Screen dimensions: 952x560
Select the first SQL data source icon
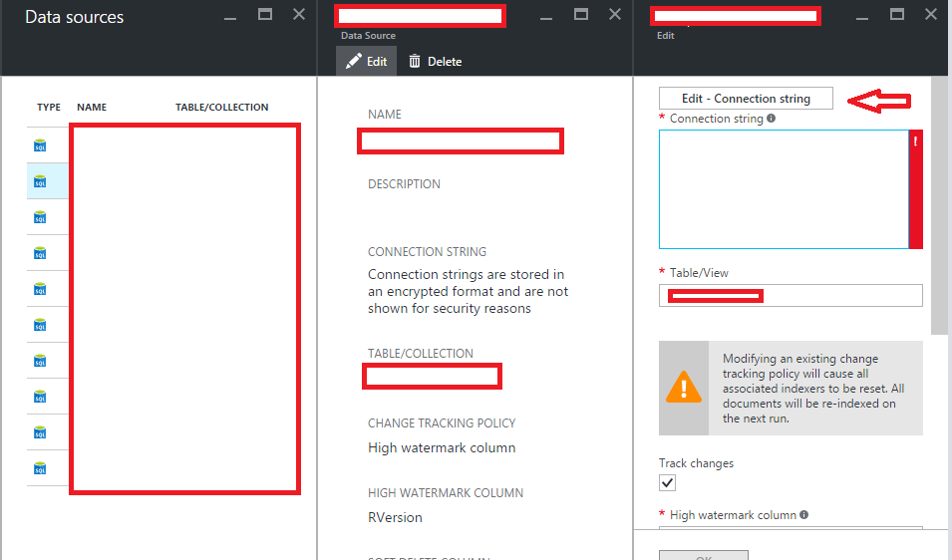[40, 145]
